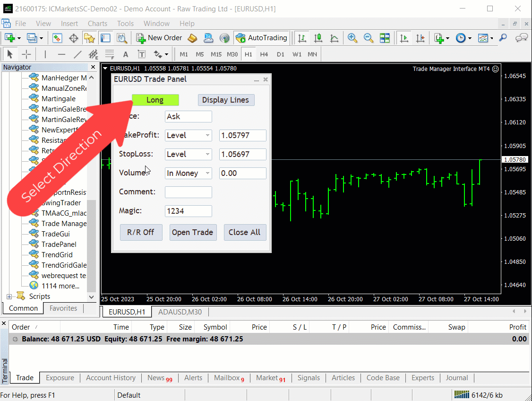Activate the Zoom In magnifier

(x=352, y=37)
